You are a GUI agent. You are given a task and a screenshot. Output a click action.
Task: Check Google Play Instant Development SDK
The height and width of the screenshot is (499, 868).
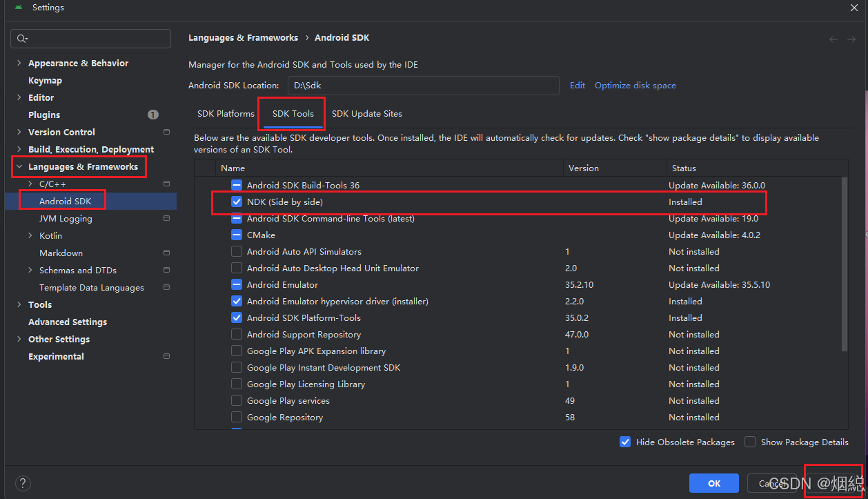(237, 367)
